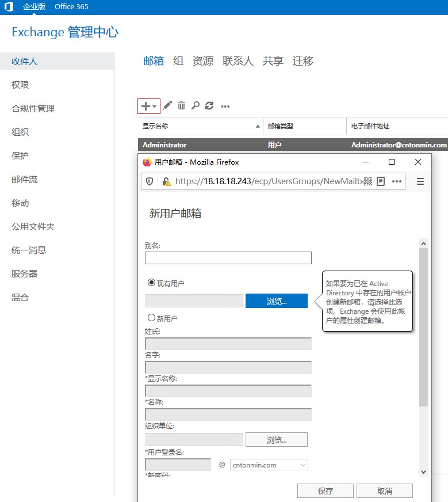
Task: Click Administrator@cntonmin.com email cell
Action: click(399, 145)
